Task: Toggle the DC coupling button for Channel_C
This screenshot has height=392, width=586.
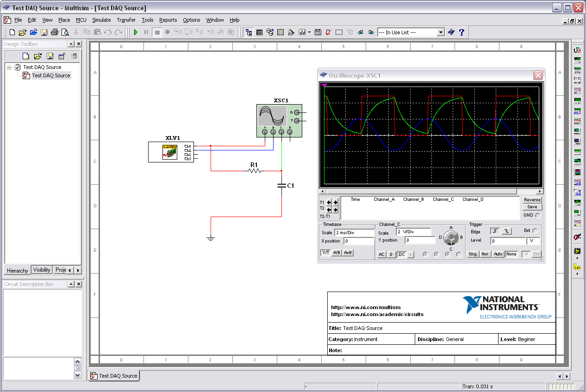Action: (x=401, y=255)
